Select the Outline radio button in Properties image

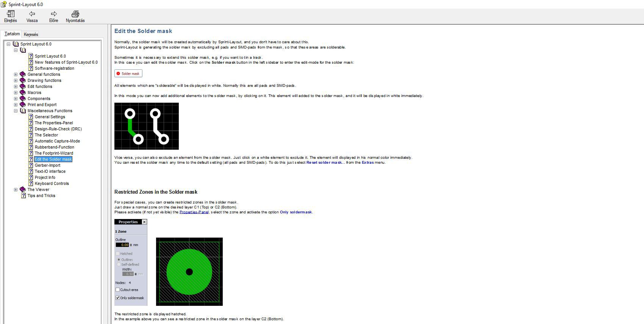119,260
